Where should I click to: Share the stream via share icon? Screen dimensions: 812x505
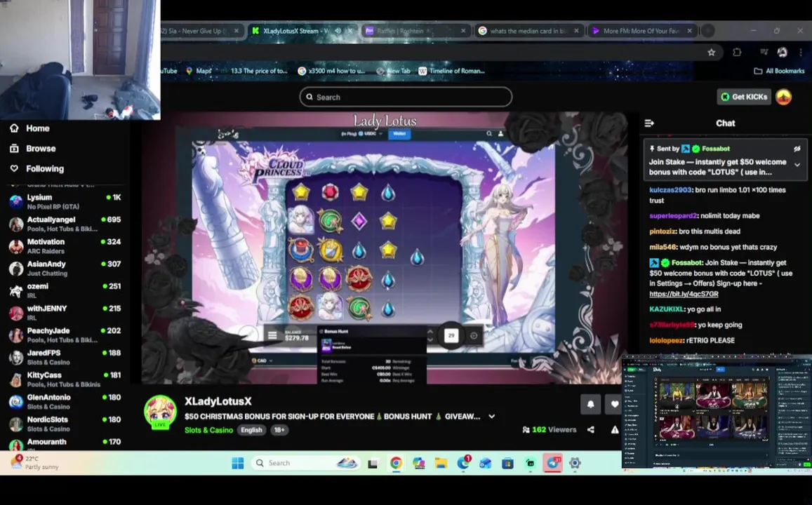591,429
